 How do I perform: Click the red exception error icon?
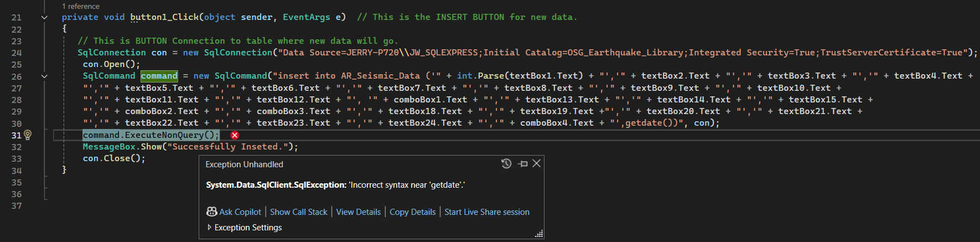235,135
